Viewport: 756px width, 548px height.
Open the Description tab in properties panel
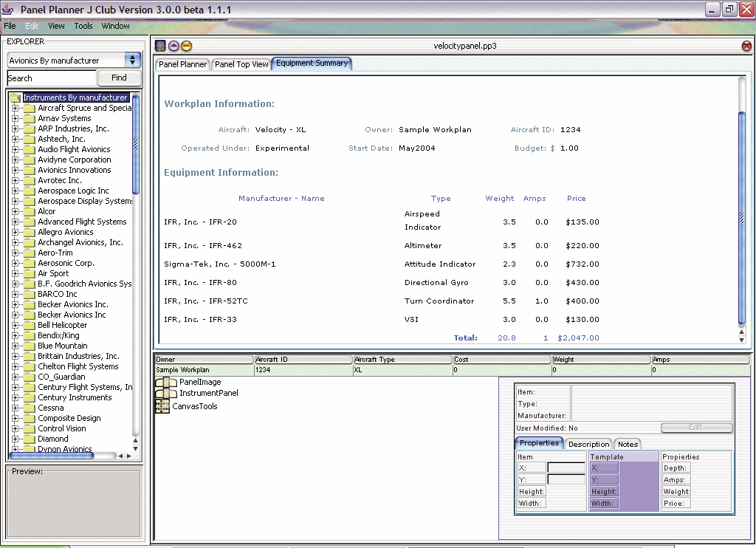[588, 444]
